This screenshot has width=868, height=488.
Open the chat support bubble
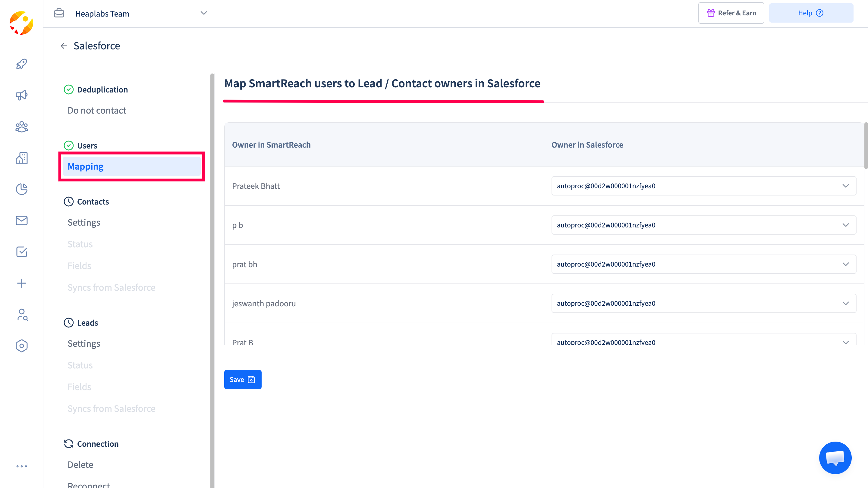(835, 458)
